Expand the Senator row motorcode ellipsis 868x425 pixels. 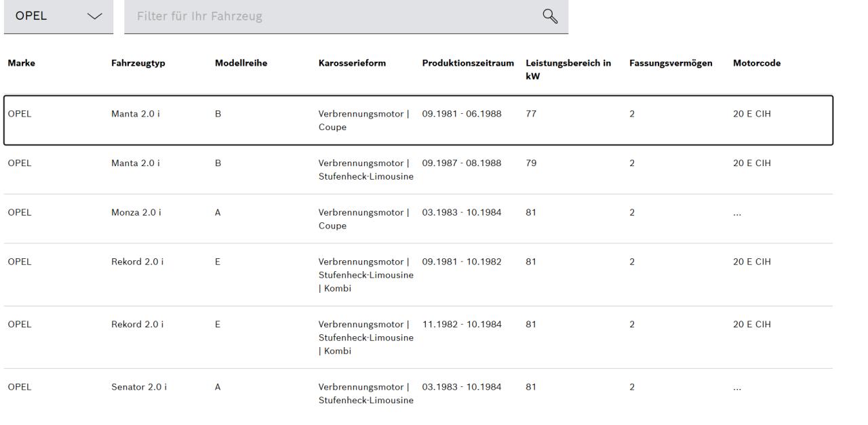pyautogui.click(x=737, y=388)
